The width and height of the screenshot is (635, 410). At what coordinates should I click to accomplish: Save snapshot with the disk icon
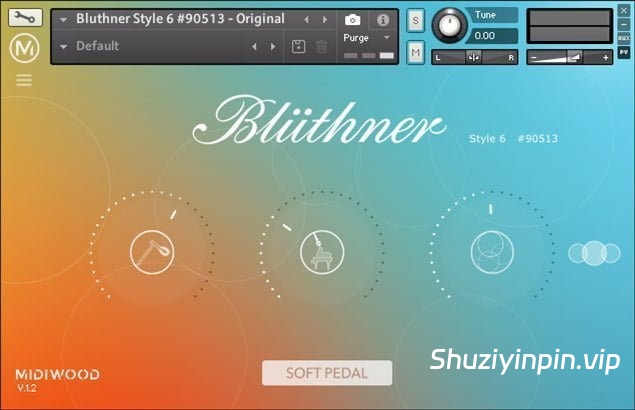[298, 47]
